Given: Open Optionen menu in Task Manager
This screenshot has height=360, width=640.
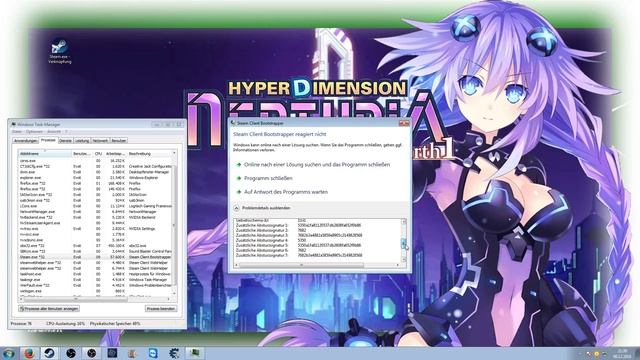Looking at the screenshot, I should (34, 132).
